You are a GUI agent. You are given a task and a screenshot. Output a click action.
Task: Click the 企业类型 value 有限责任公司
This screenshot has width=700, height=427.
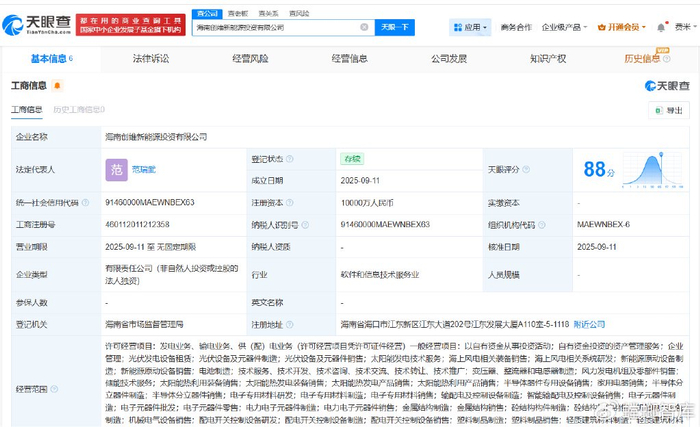coord(172,274)
